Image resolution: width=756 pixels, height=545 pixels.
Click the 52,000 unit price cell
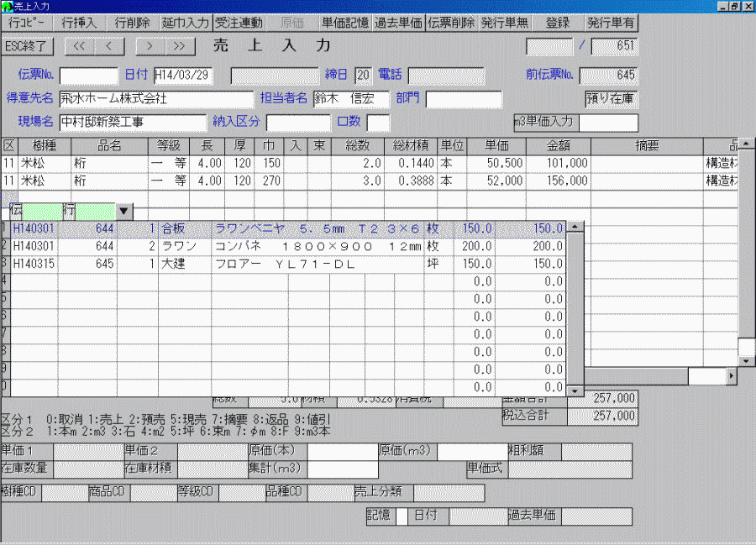click(x=496, y=181)
